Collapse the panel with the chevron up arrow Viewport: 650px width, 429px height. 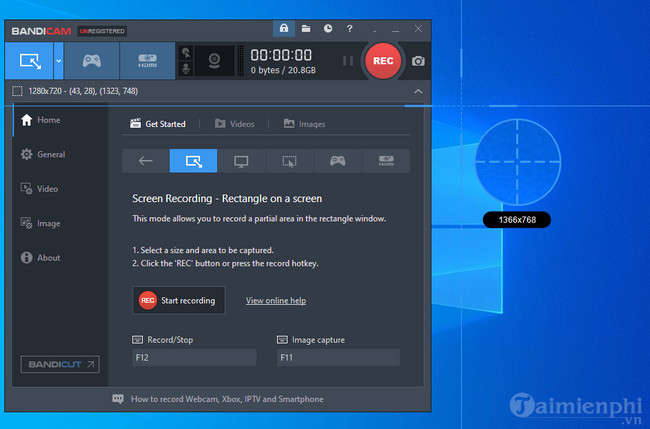tap(418, 91)
